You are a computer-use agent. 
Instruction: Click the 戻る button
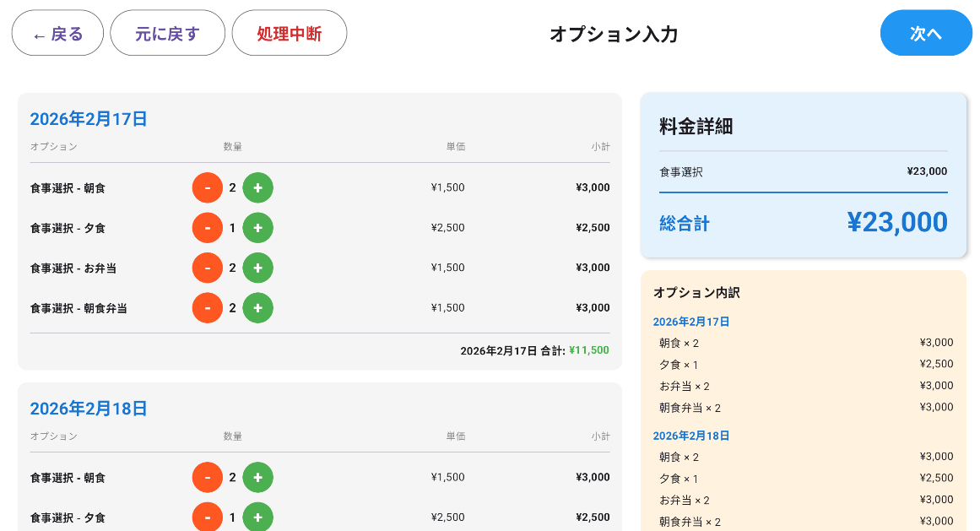click(x=57, y=32)
